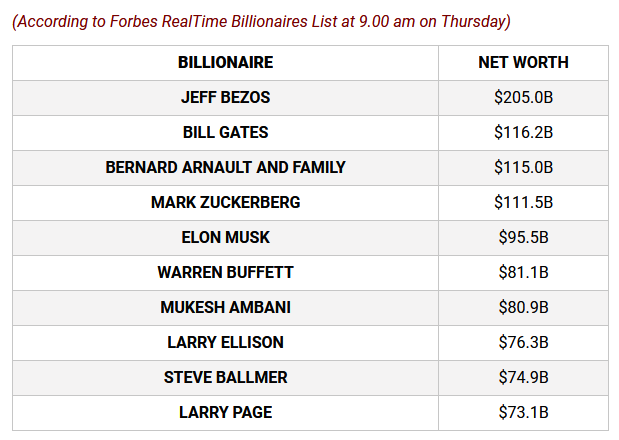Click the STEVE BALLMER name cell
The width and height of the screenshot is (619, 440).
point(225,378)
